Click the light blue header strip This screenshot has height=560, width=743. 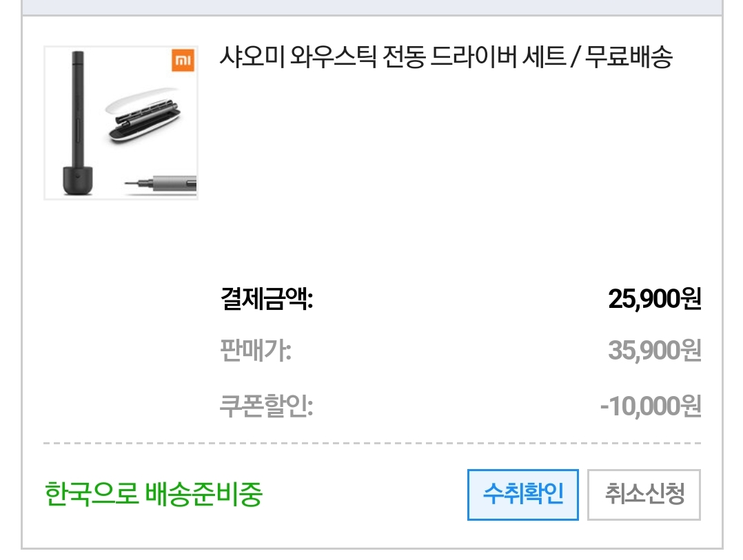pos(372,7)
